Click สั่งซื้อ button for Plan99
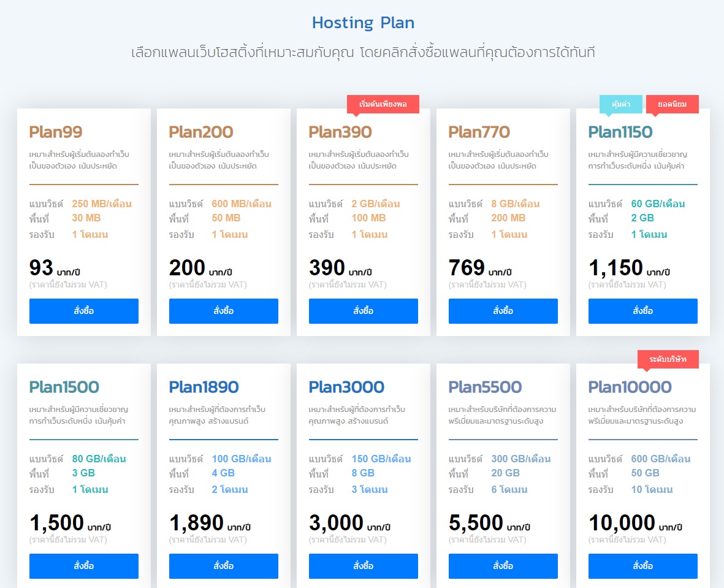The width and height of the screenshot is (724, 588). 83,311
